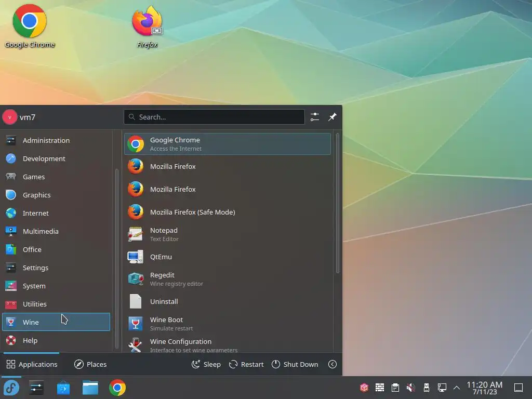This screenshot has height=399, width=532.
Task: Click the application list scrollbar
Action: (338, 204)
